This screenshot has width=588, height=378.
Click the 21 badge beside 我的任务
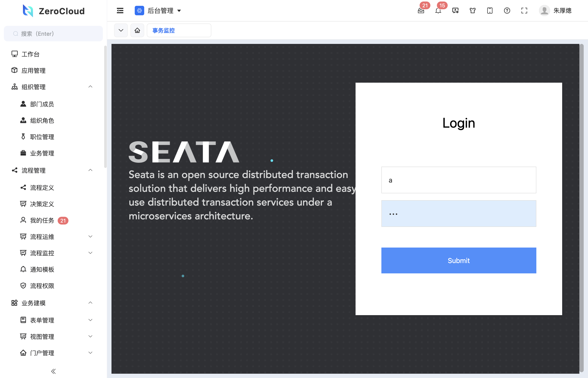point(63,221)
